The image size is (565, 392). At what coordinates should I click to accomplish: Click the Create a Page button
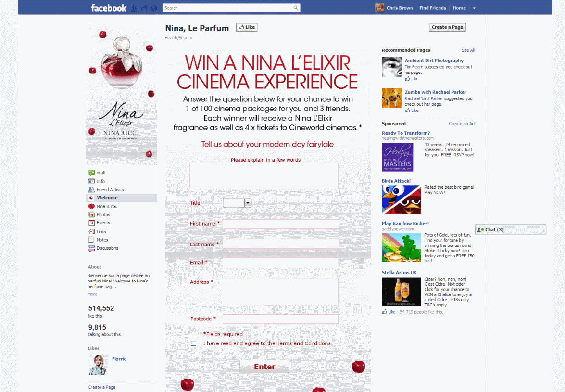tap(447, 27)
